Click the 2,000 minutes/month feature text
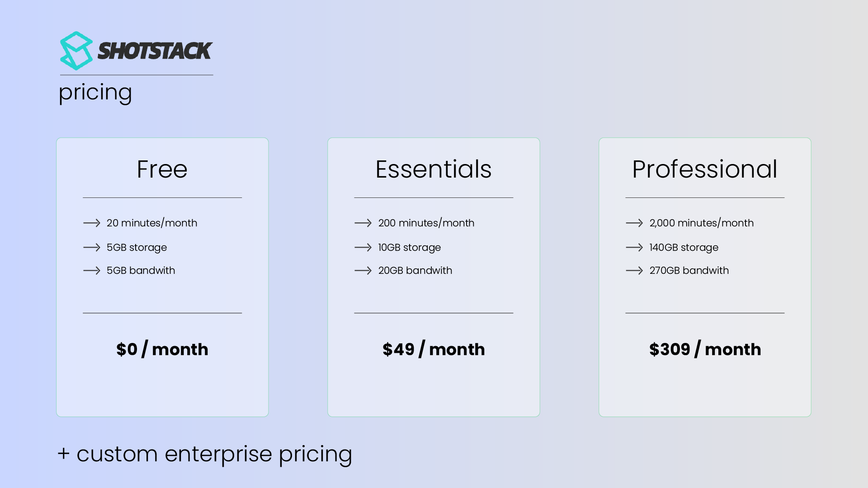This screenshot has height=488, width=868. [701, 223]
